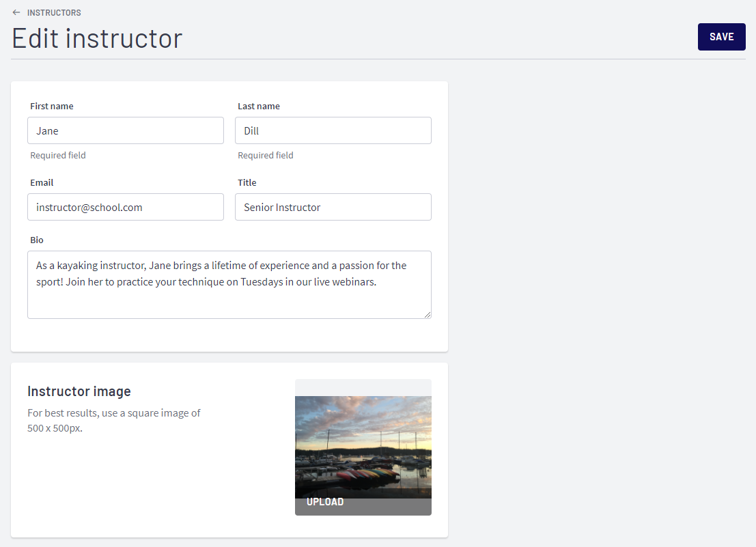Click the back arrow beside Instructors
The image size is (756, 547).
point(16,12)
